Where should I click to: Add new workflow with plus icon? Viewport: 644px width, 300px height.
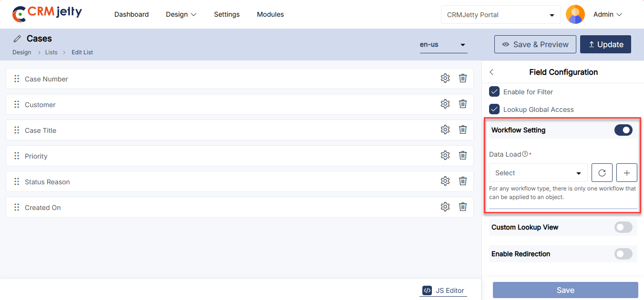pyautogui.click(x=626, y=173)
